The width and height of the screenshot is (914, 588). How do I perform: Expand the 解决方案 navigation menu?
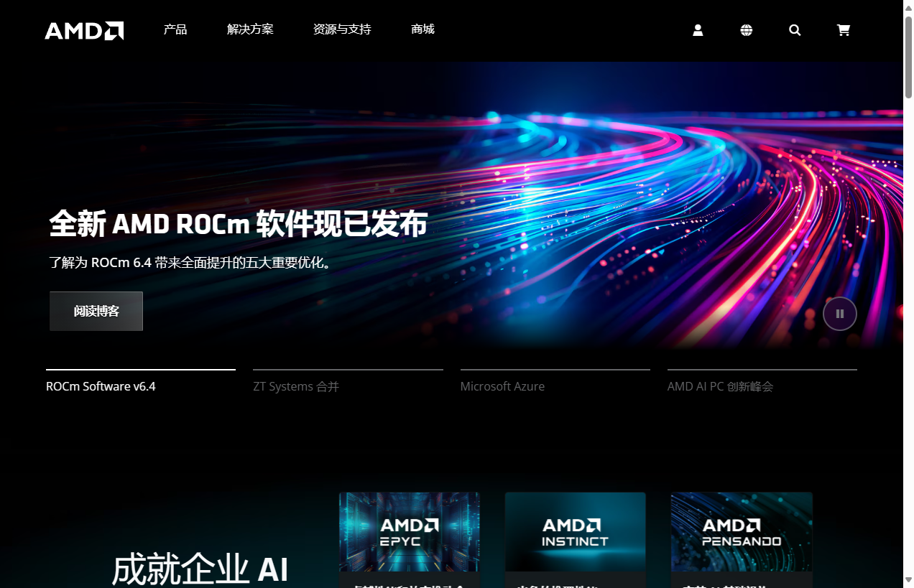pos(250,29)
